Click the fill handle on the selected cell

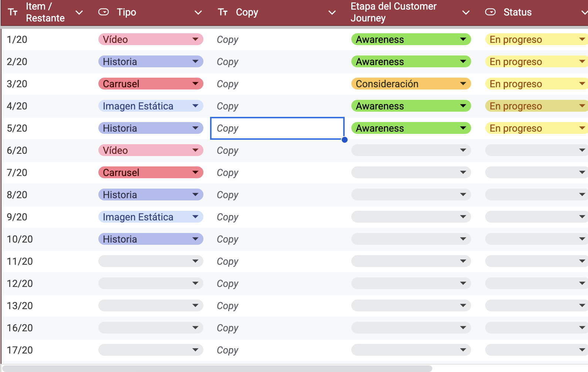click(x=345, y=139)
